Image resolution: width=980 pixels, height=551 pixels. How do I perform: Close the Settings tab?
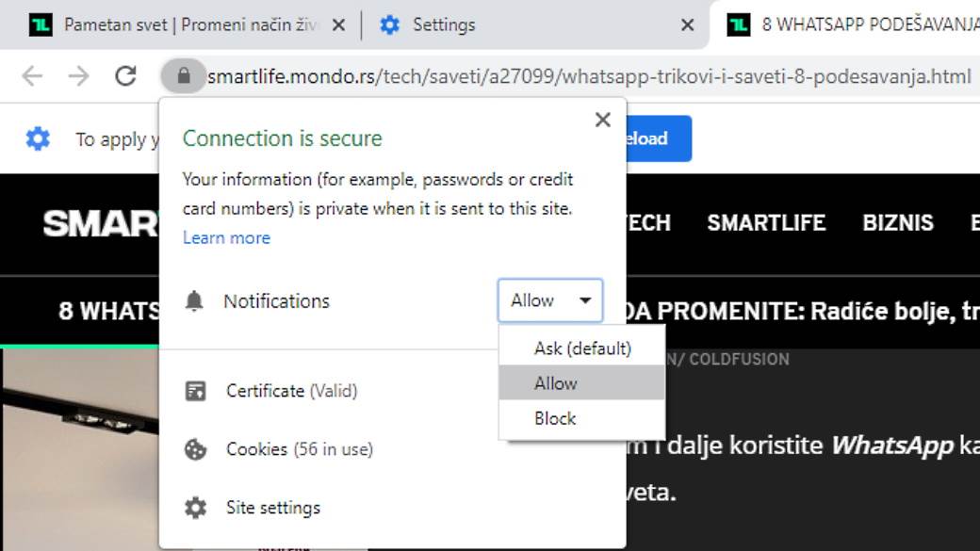[688, 25]
